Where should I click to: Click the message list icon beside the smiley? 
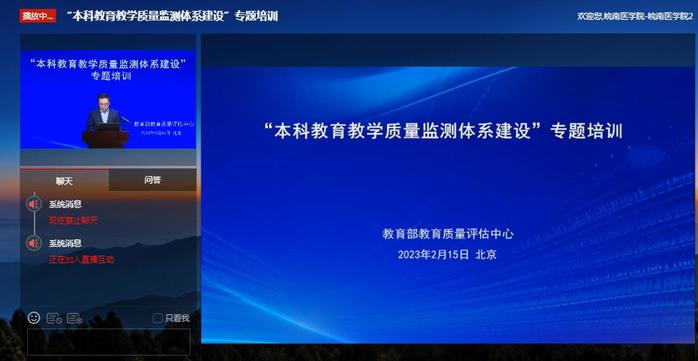click(54, 318)
